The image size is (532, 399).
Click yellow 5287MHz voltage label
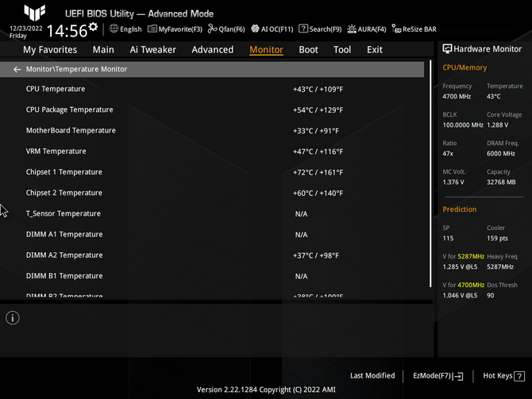click(x=471, y=257)
